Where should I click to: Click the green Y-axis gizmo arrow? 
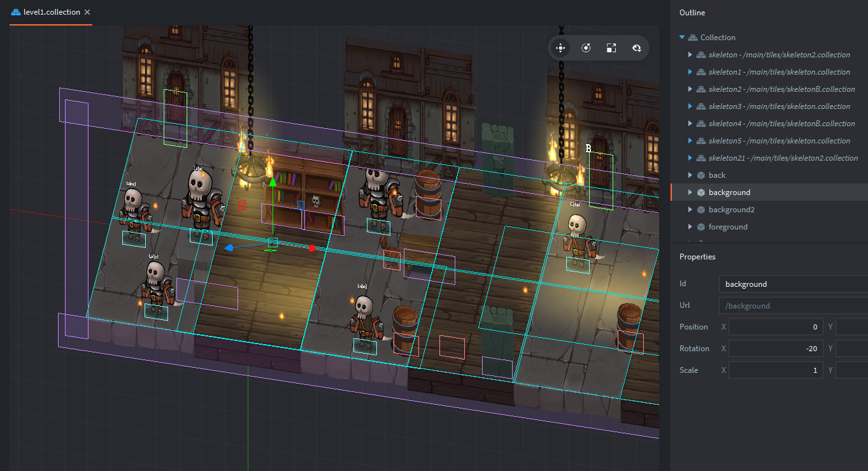(272, 184)
